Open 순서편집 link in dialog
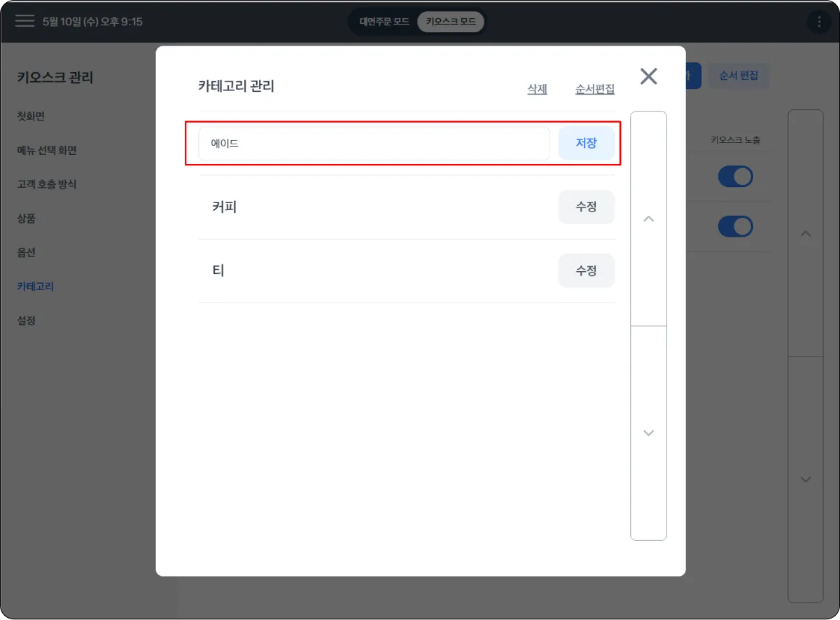This screenshot has height=620, width=840. tap(595, 89)
